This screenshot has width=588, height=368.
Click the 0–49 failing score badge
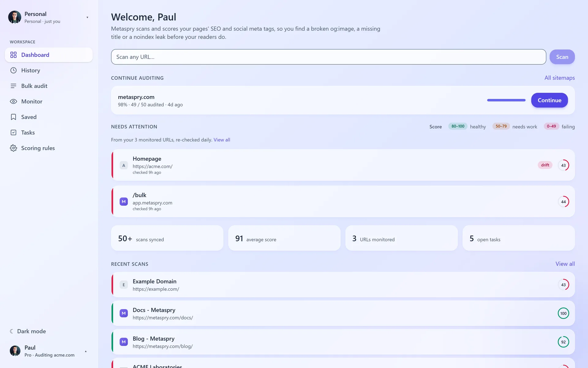click(551, 126)
